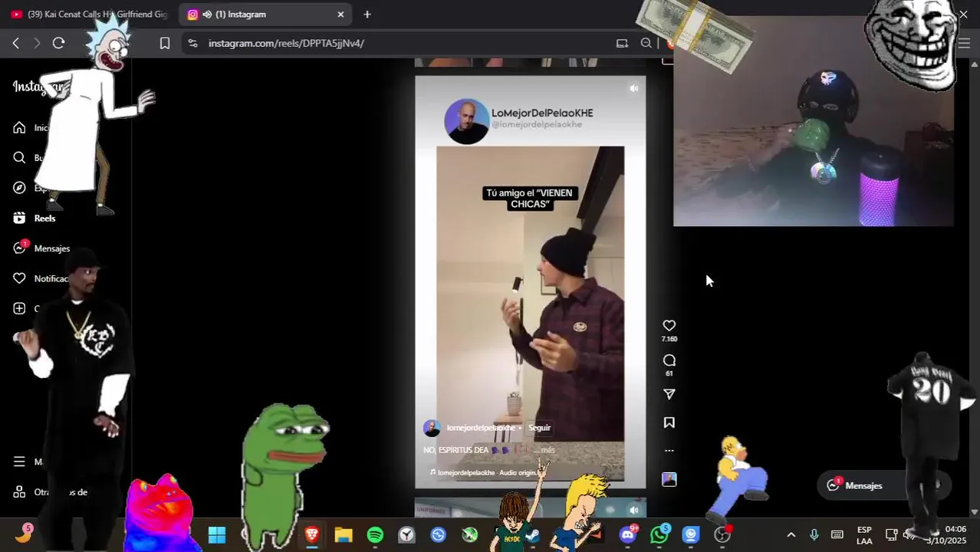The width and height of the screenshot is (980, 552).
Task: Open lomejordelpelaokhe profile link
Action: coord(481,428)
